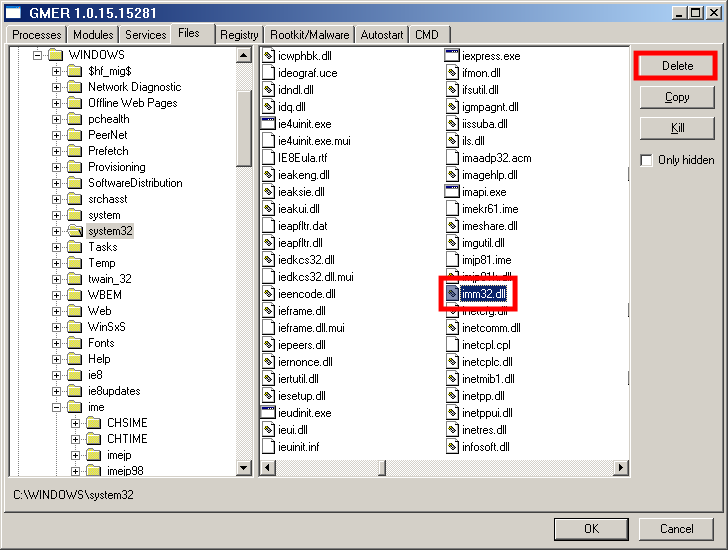Image resolution: width=728 pixels, height=550 pixels.
Task: Click the IE8Eula.rtf document icon
Action: (x=268, y=158)
